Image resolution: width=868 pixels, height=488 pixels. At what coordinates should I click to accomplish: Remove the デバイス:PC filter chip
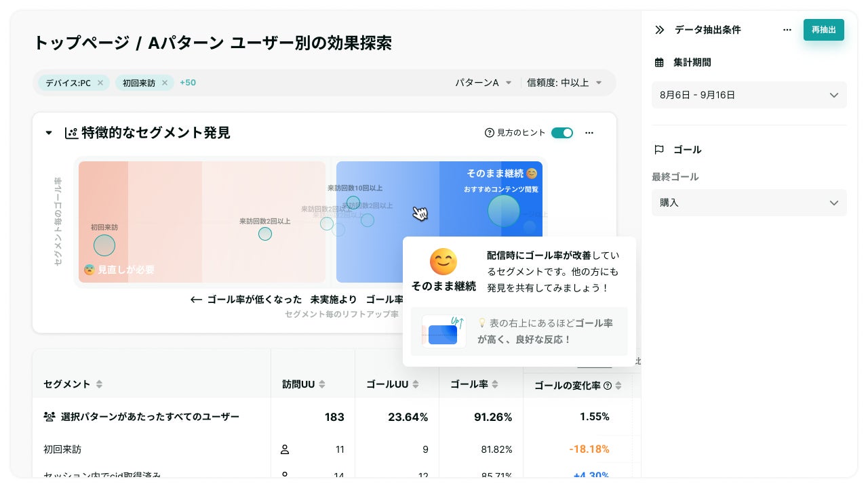click(100, 83)
